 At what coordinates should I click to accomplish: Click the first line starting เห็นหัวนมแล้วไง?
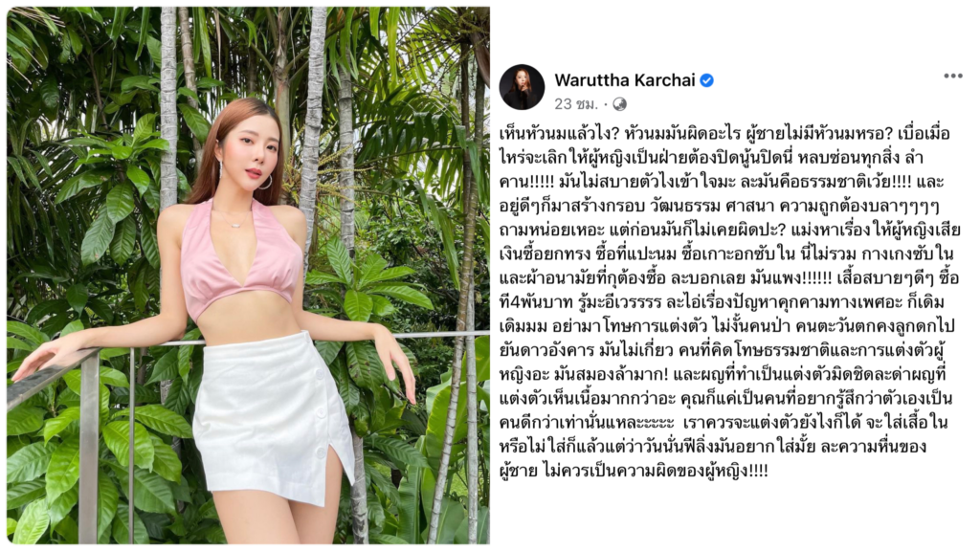point(724,134)
